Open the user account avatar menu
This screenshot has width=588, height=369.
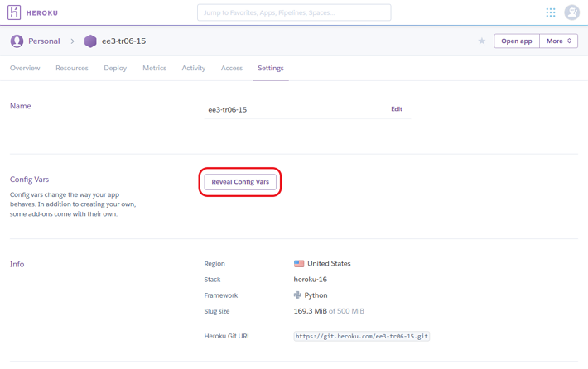(572, 12)
